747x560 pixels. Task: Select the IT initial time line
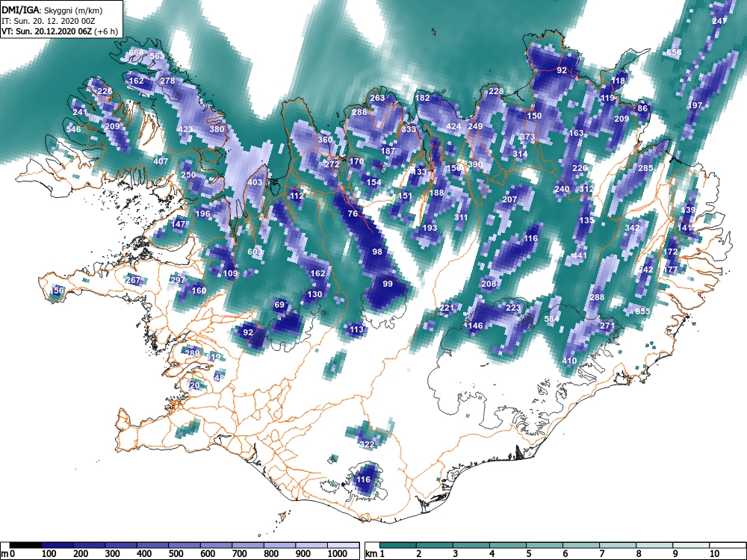[x=48, y=21]
